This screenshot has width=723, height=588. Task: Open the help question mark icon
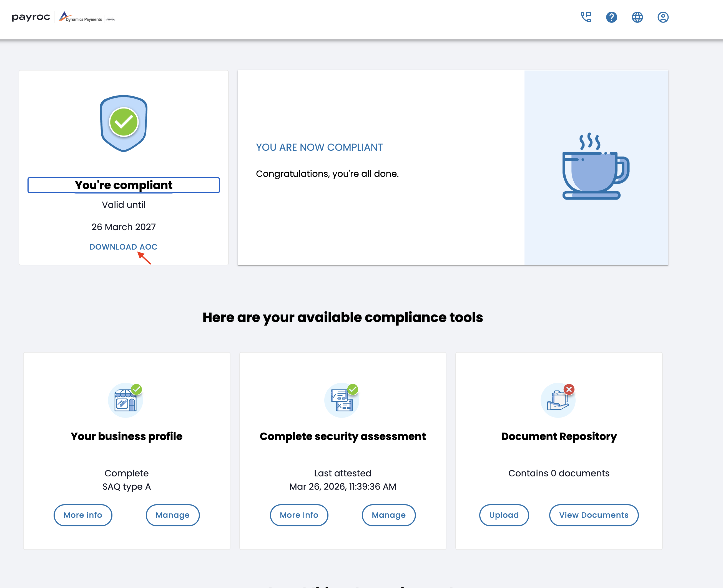coord(611,17)
